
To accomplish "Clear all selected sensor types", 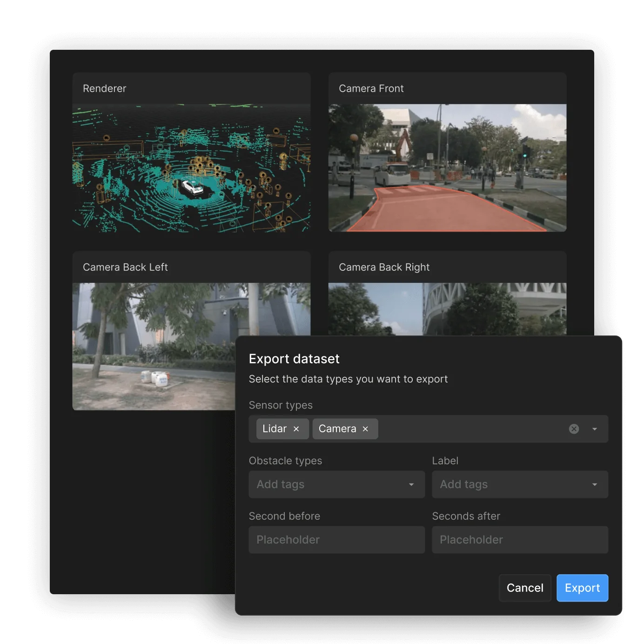I will [573, 429].
